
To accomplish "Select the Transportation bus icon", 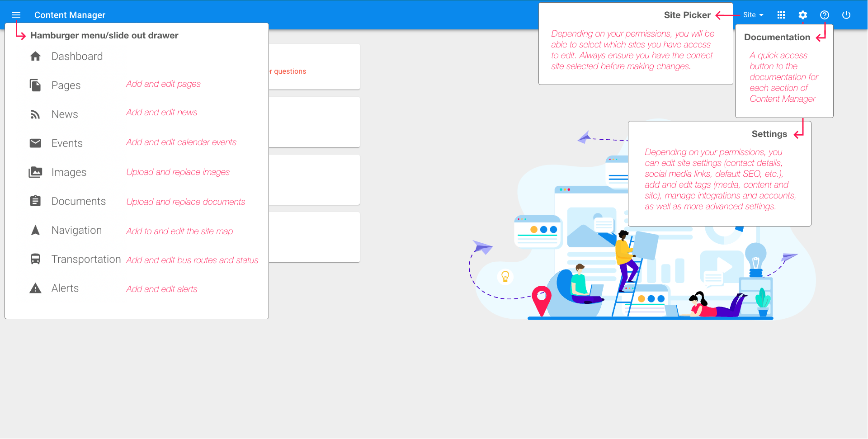I will (x=35, y=259).
